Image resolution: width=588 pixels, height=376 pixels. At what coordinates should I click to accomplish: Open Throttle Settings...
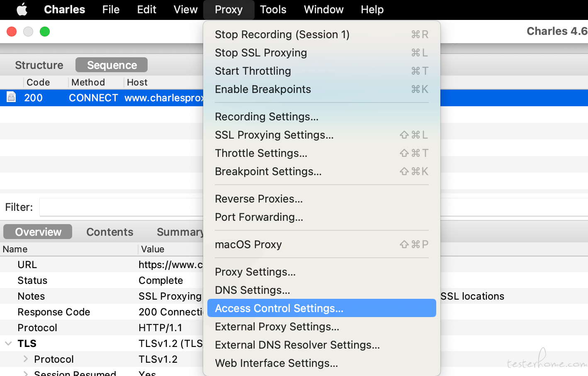pos(321,153)
